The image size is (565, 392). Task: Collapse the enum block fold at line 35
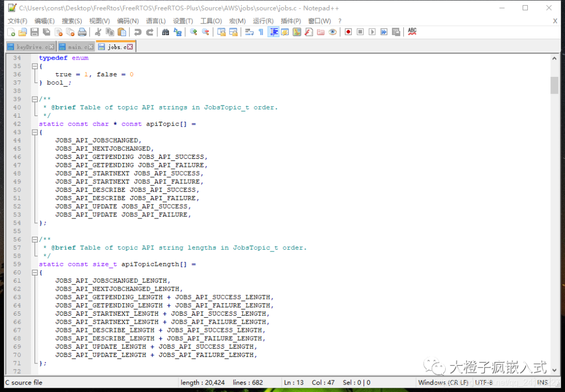34,66
